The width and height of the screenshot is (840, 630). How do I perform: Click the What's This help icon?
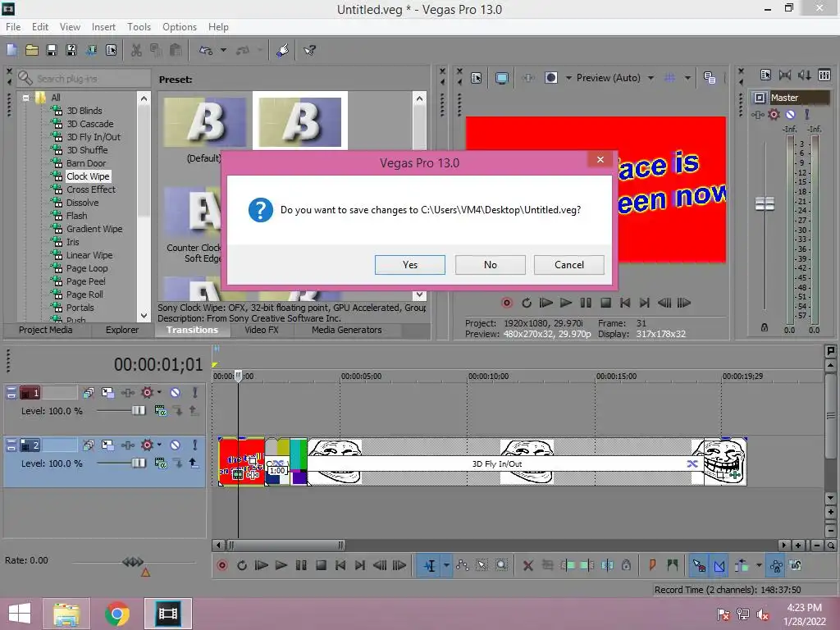click(309, 50)
